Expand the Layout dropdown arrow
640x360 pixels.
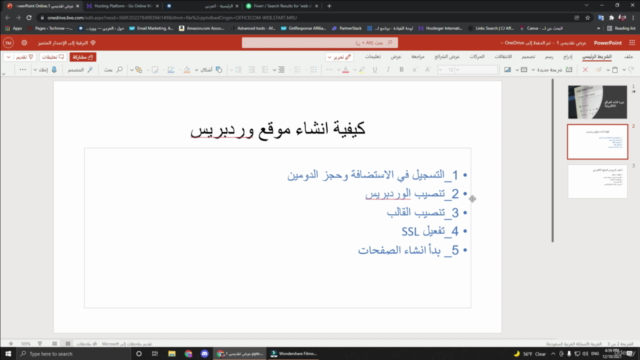(517, 70)
